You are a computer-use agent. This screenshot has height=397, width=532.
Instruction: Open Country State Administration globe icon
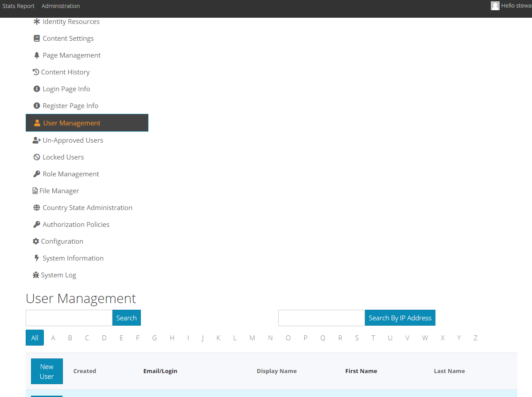(x=36, y=207)
